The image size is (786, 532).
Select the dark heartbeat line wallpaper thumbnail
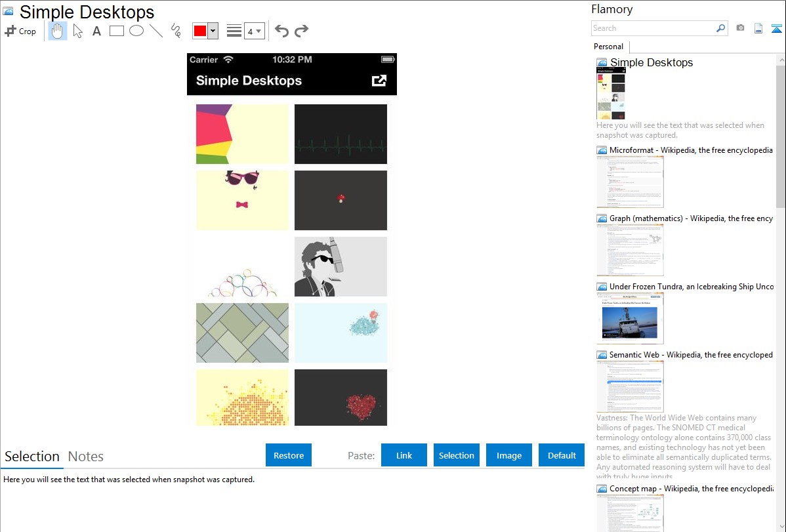coord(341,134)
